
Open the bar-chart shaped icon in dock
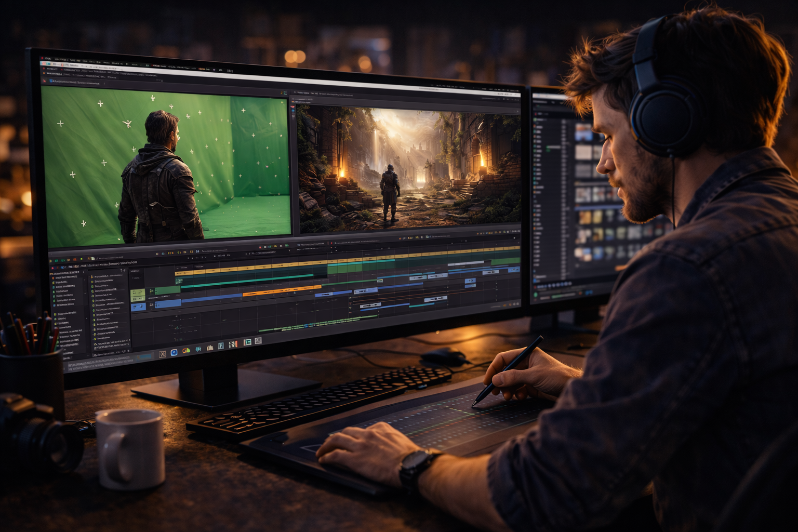point(210,348)
